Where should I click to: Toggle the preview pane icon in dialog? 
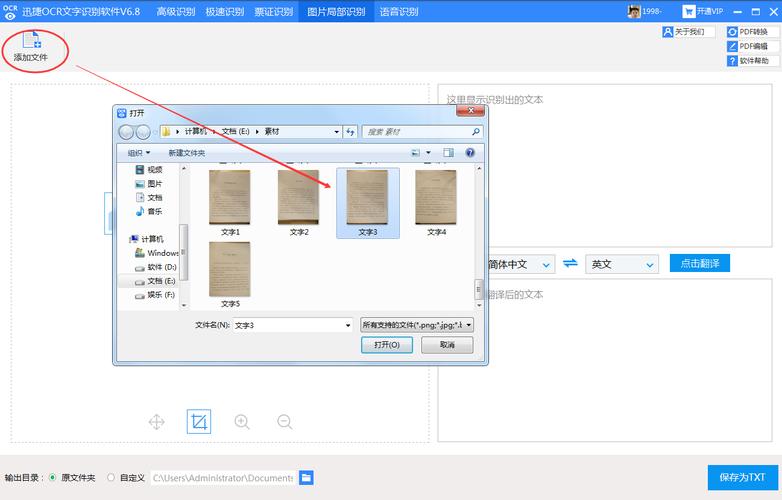pyautogui.click(x=448, y=153)
